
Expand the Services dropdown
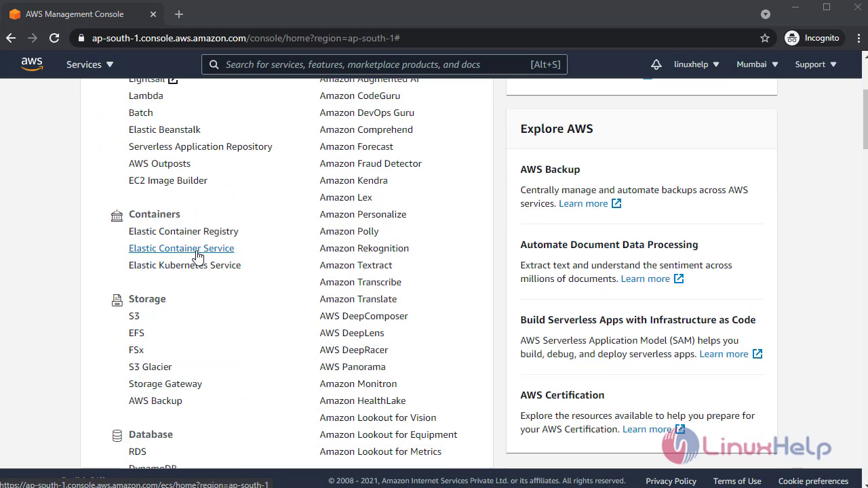coord(90,64)
